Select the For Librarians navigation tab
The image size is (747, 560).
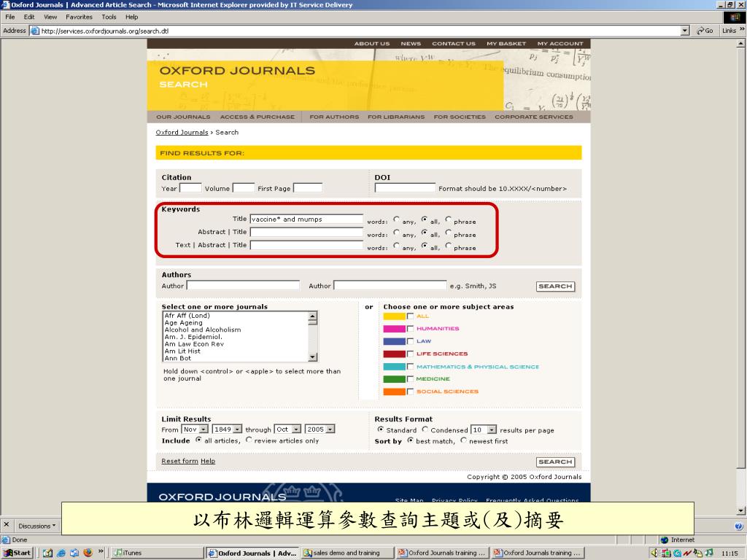(396, 117)
